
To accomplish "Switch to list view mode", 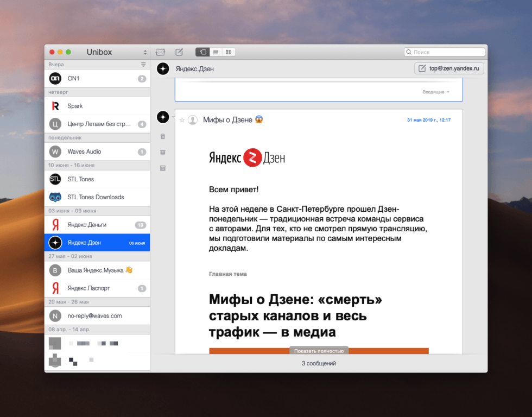I will pyautogui.click(x=216, y=52).
